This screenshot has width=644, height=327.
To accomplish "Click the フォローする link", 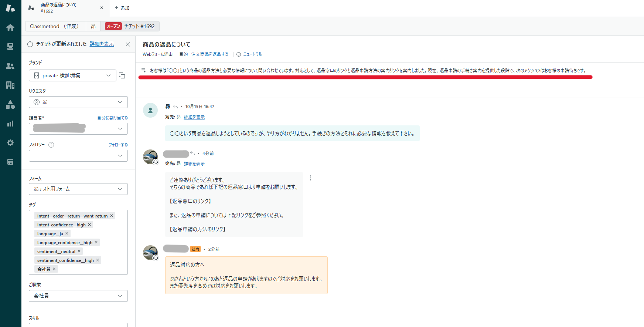I will (x=118, y=145).
